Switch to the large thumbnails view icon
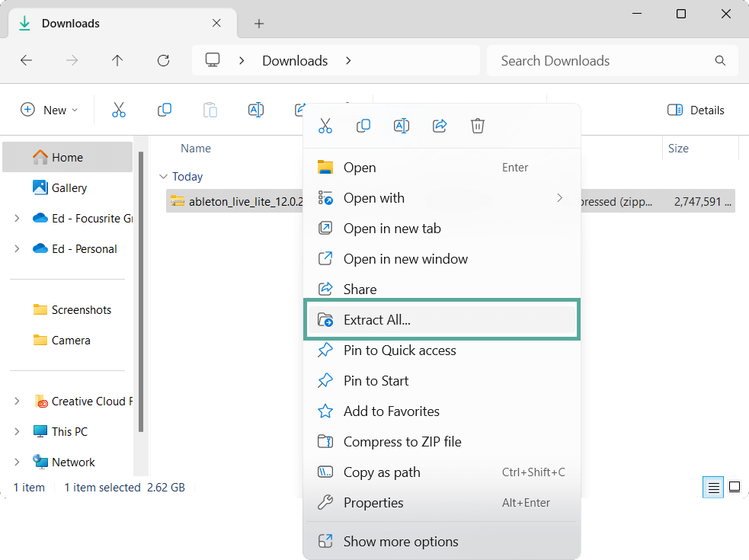The image size is (749, 560). coord(735,488)
